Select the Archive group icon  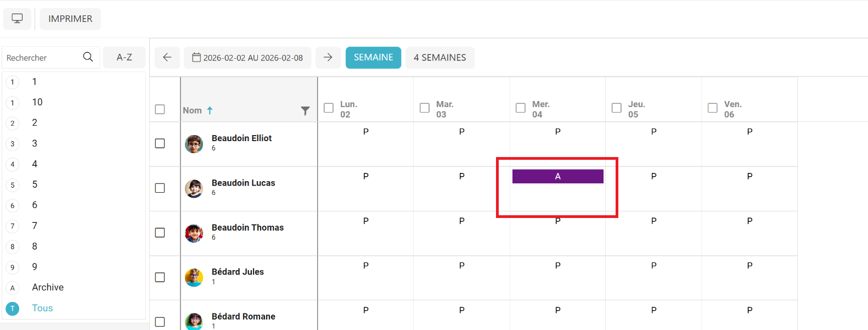[13, 288]
